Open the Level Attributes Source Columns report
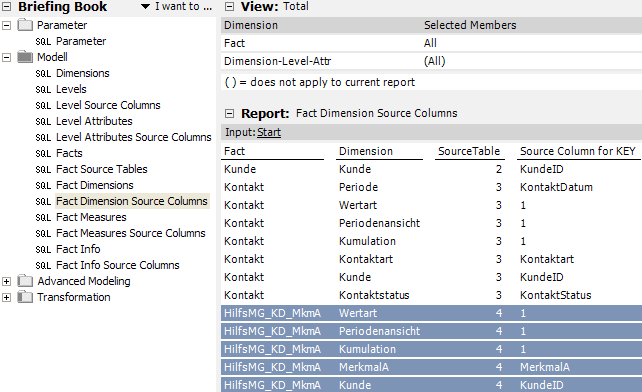Image resolution: width=642 pixels, height=392 pixels. [x=133, y=137]
